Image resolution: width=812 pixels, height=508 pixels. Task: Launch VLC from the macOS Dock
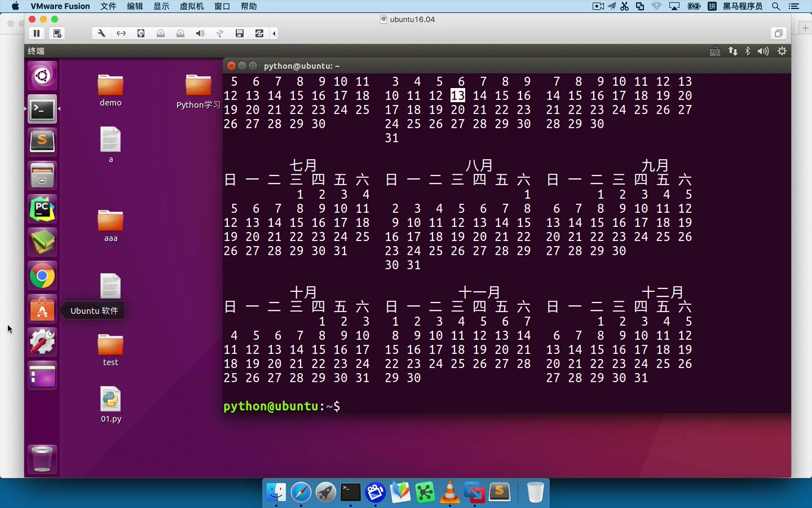pyautogui.click(x=450, y=493)
